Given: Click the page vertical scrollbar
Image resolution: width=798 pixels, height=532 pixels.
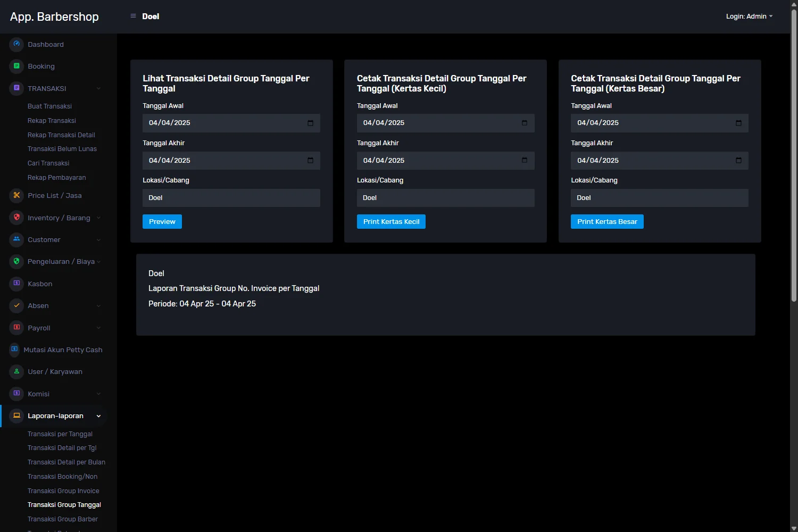Looking at the screenshot, I should coord(794,160).
